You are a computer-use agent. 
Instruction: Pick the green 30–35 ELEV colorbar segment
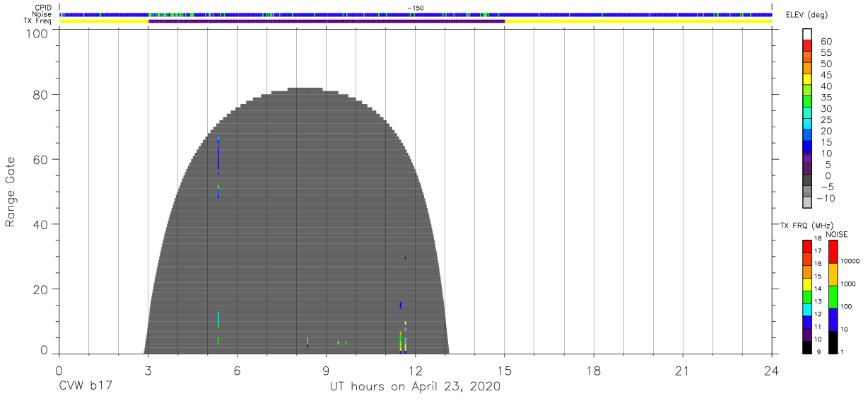(807, 103)
